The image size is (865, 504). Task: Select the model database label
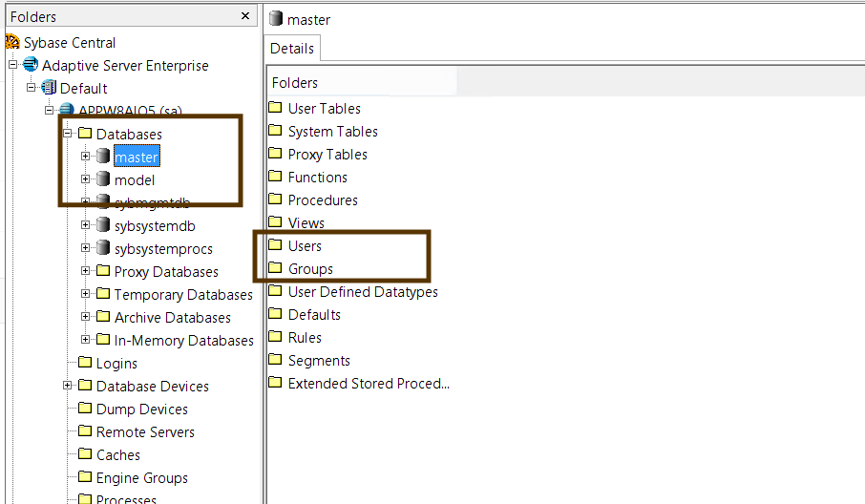pos(135,179)
